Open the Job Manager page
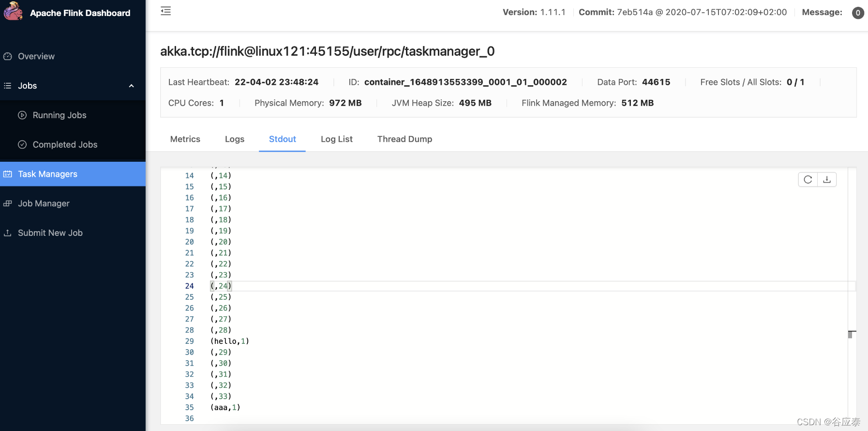The width and height of the screenshot is (868, 431). (73, 203)
